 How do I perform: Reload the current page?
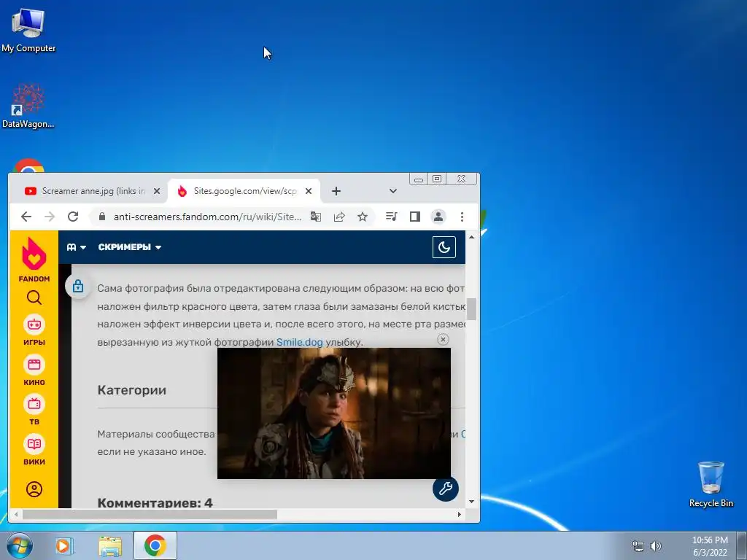[73, 217]
